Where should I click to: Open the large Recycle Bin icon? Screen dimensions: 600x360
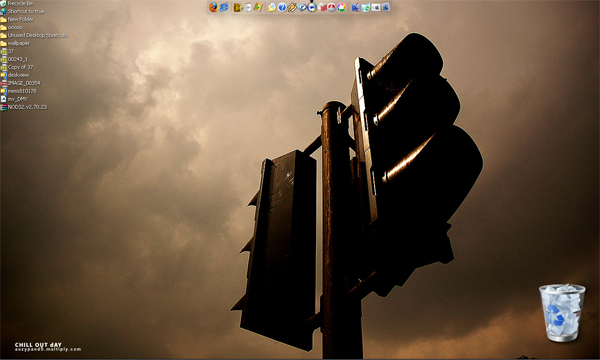562,313
